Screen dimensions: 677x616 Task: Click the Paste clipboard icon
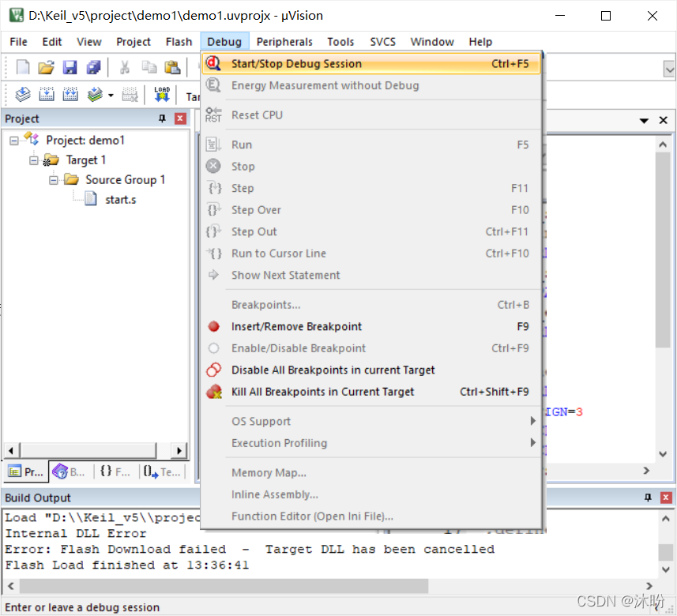(172, 67)
